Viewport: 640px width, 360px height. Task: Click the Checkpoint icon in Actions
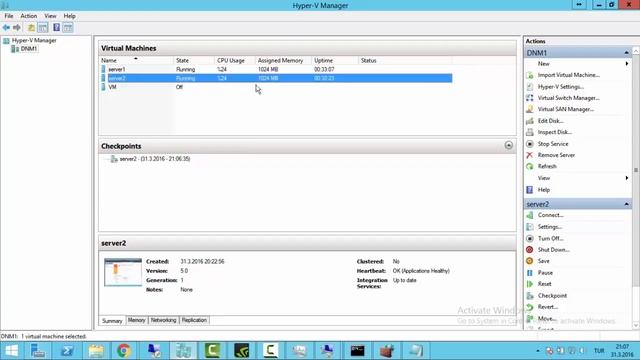pyautogui.click(x=530, y=296)
